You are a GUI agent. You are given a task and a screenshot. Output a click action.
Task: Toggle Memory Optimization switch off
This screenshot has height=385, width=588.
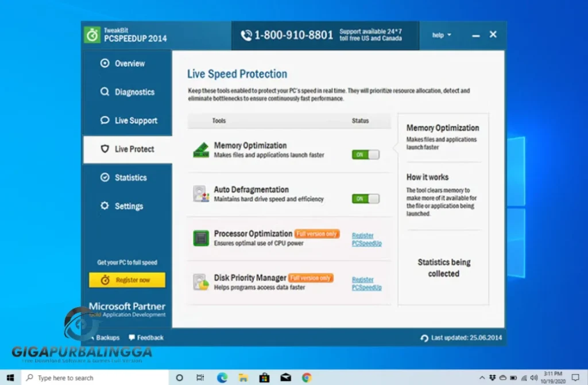366,154
